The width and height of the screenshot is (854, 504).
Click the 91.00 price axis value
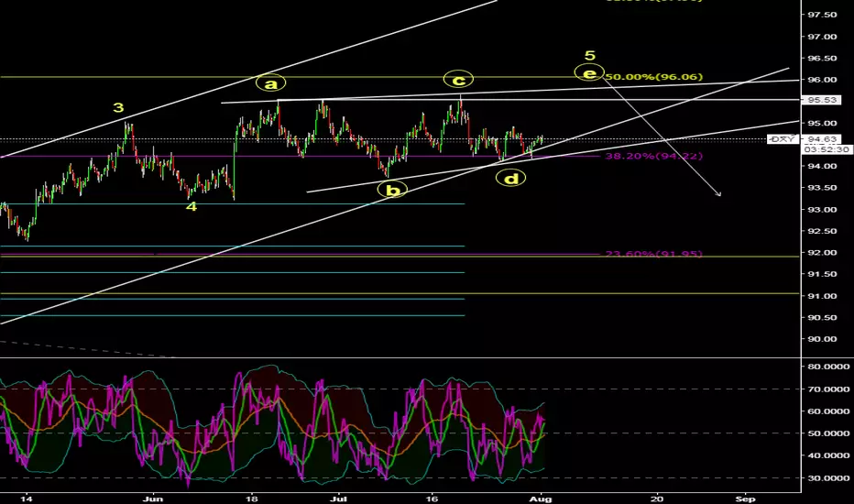pyautogui.click(x=822, y=296)
